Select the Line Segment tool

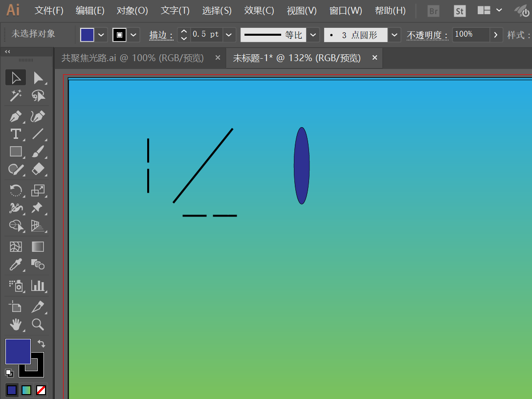(x=38, y=134)
